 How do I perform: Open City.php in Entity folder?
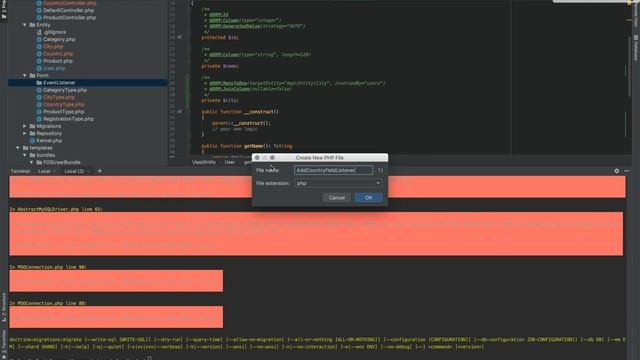53,47
